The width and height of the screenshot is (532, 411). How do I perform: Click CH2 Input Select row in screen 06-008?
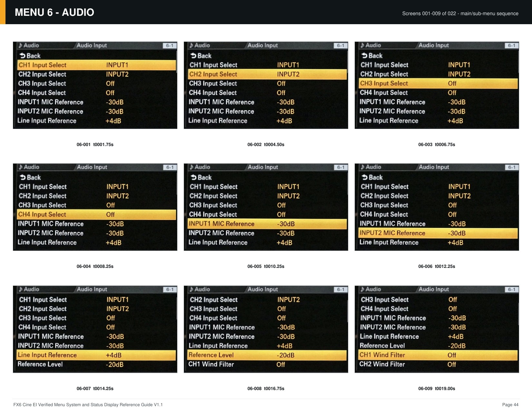tap(267, 300)
